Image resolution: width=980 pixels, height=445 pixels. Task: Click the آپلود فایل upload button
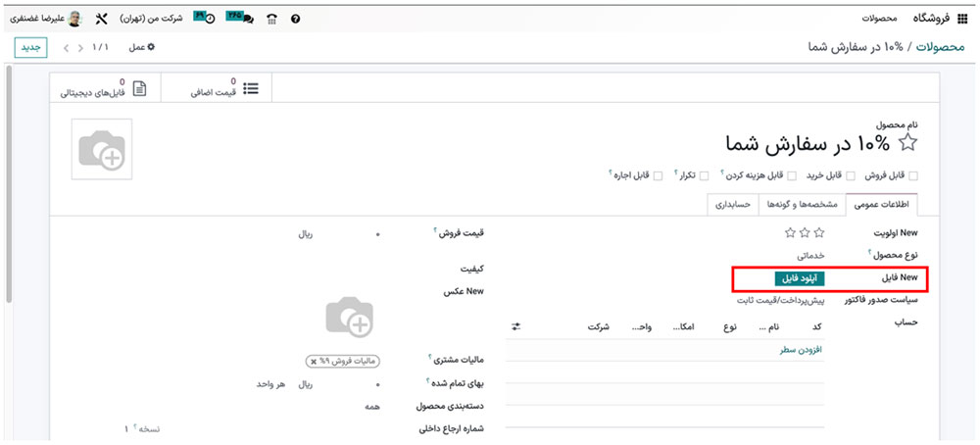click(x=799, y=278)
